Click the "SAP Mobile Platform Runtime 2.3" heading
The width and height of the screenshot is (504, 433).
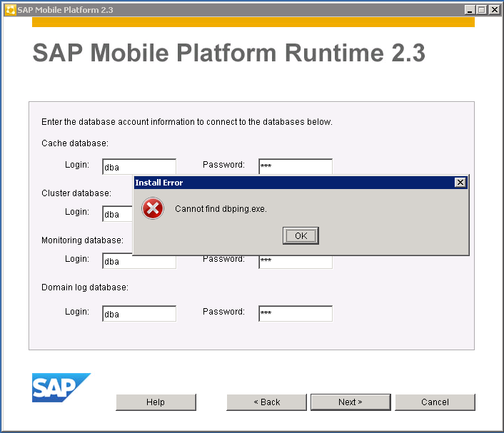pyautogui.click(x=229, y=53)
